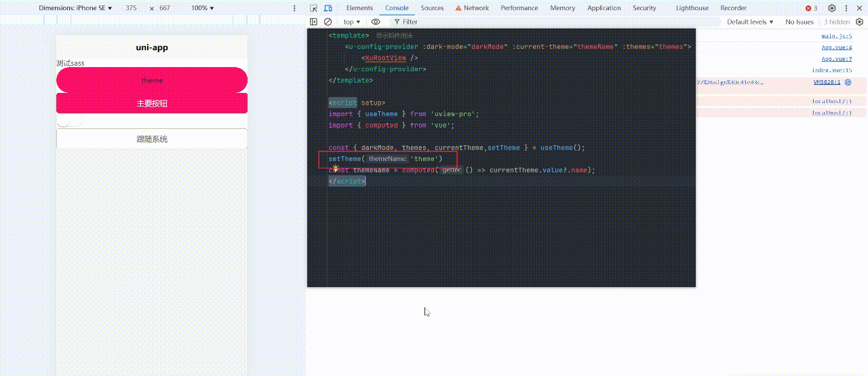
Task: Switch to the Performance tab
Action: (519, 8)
